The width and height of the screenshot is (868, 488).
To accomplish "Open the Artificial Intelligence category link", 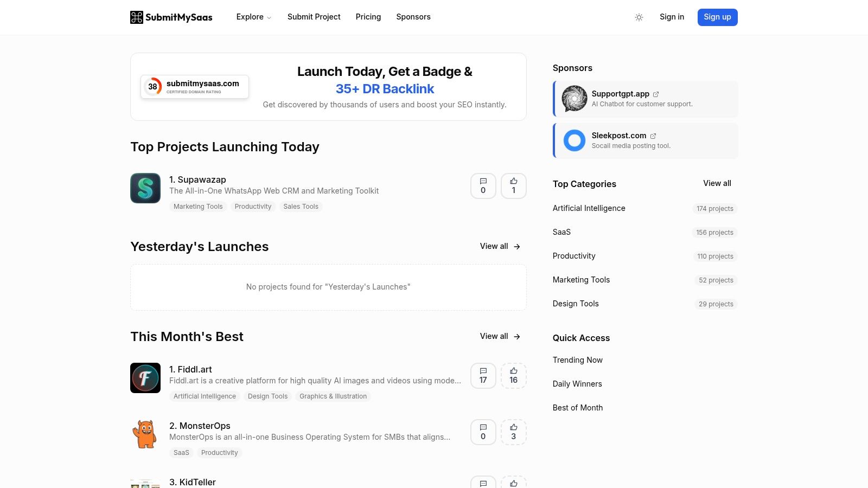I will (589, 208).
